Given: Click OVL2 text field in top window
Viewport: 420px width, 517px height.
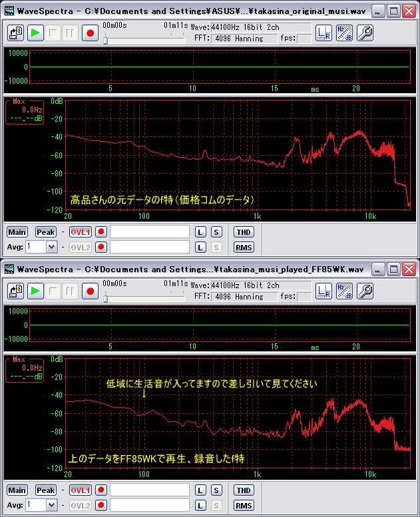Looking at the screenshot, I should coord(150,247).
